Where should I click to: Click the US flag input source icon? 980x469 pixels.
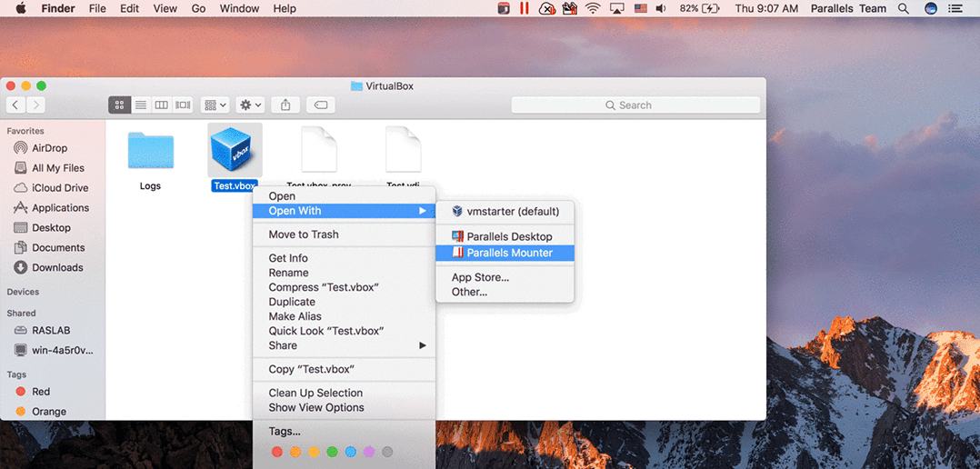(641, 8)
